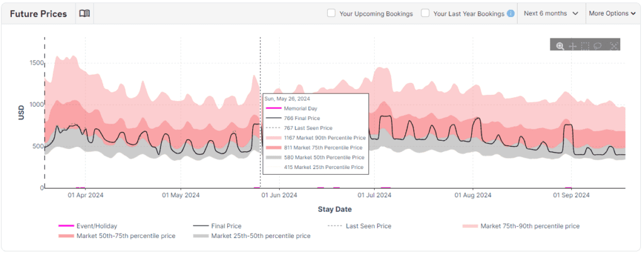Tick Your Last Year Bookings checkbox
The image size is (644, 255).
pyautogui.click(x=426, y=13)
